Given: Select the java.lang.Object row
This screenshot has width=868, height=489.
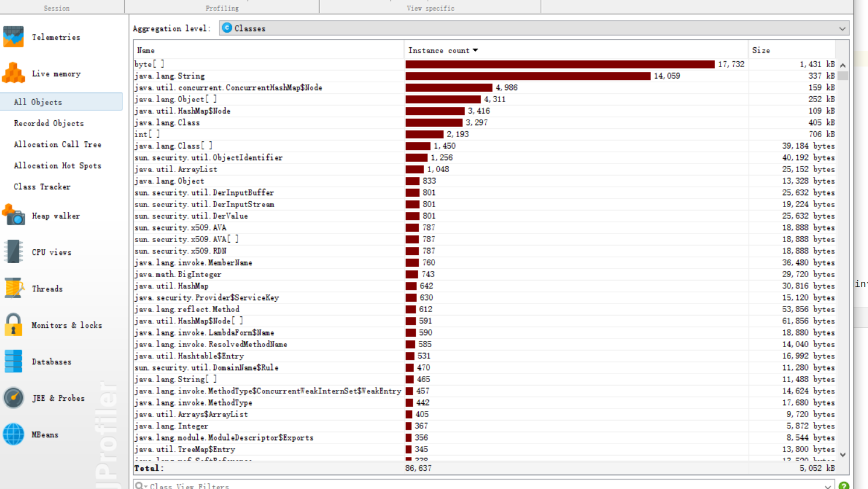Looking at the screenshot, I should point(485,181).
